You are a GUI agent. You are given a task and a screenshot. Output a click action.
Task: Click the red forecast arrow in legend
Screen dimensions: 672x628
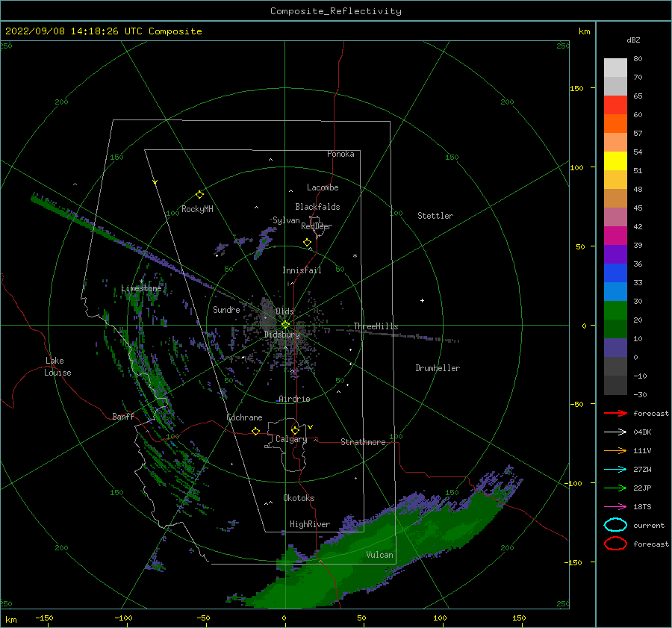click(615, 413)
